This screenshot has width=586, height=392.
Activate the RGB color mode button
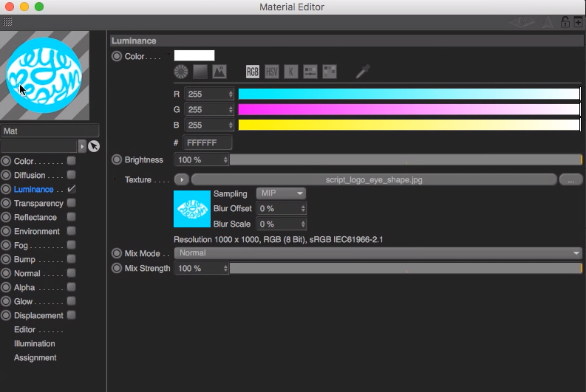click(x=253, y=72)
